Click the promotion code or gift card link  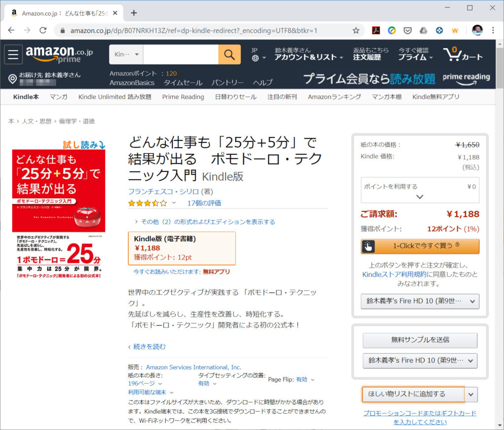(420, 418)
